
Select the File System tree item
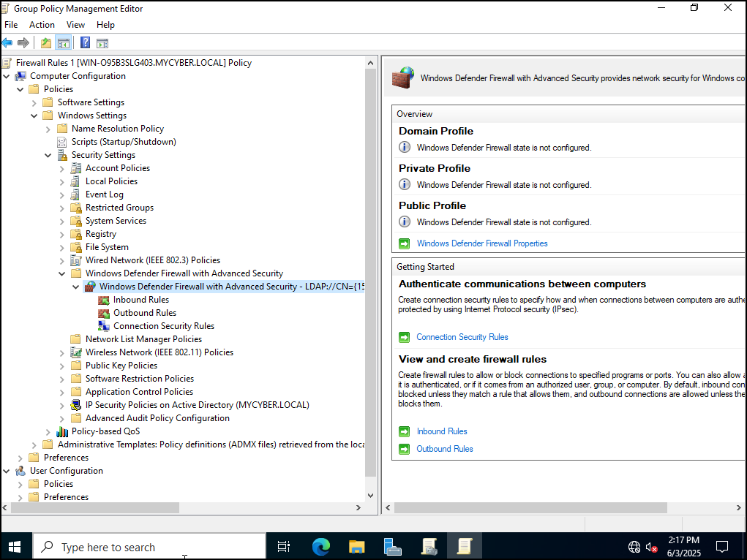click(x=107, y=247)
